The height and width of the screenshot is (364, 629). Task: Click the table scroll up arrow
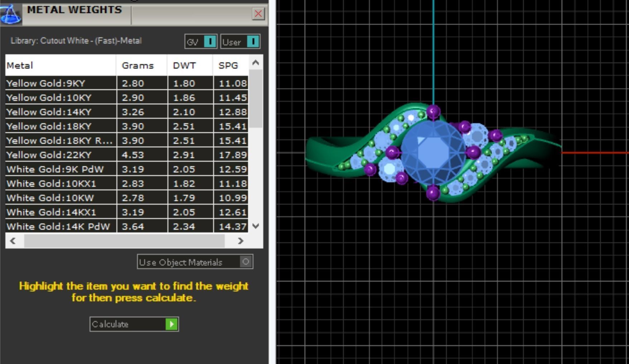point(255,63)
